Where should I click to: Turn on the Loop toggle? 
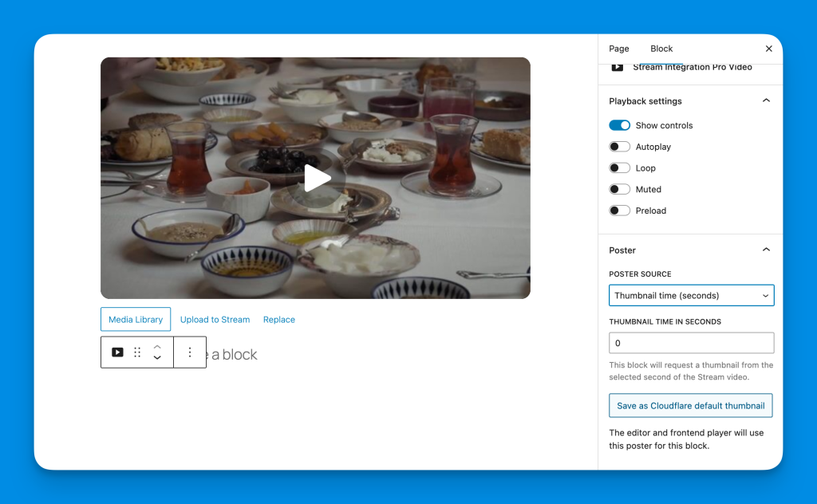620,168
